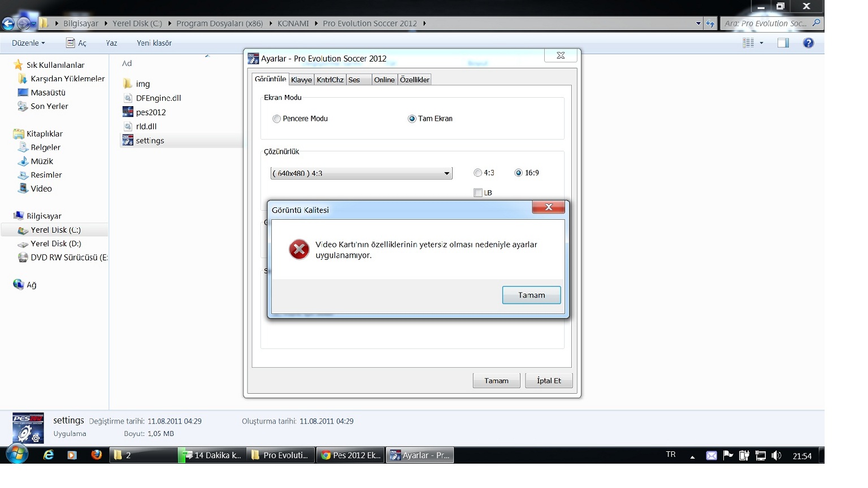
Task: Click Tamam in the Görüntü Kalitesi error dialog
Action: pos(531,295)
